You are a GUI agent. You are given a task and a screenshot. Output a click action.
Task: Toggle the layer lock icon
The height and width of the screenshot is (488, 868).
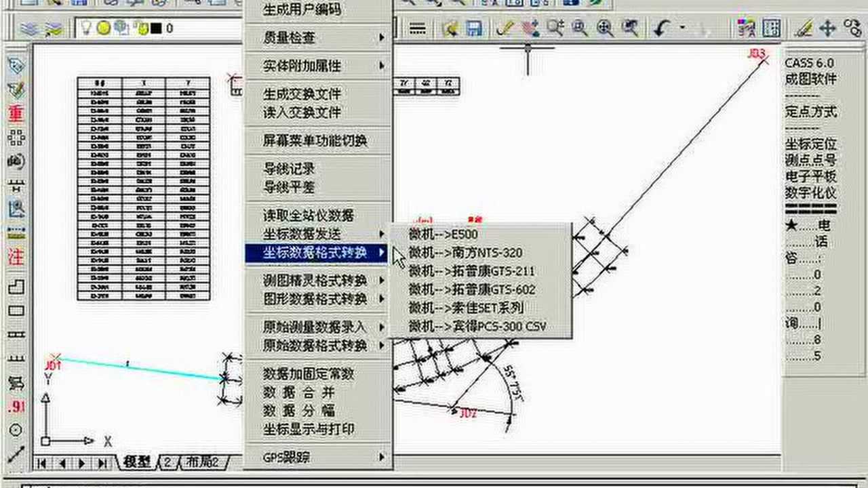(140, 28)
